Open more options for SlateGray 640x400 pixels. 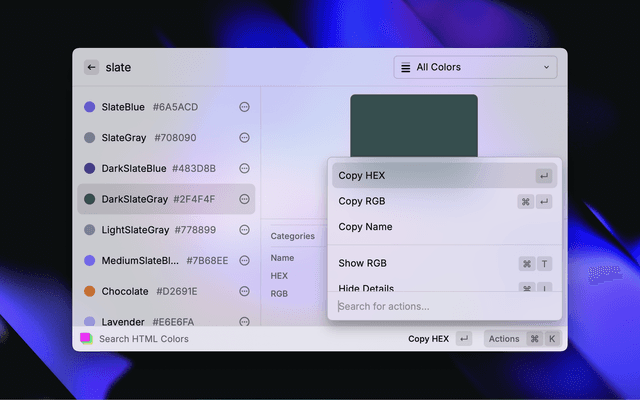point(244,138)
